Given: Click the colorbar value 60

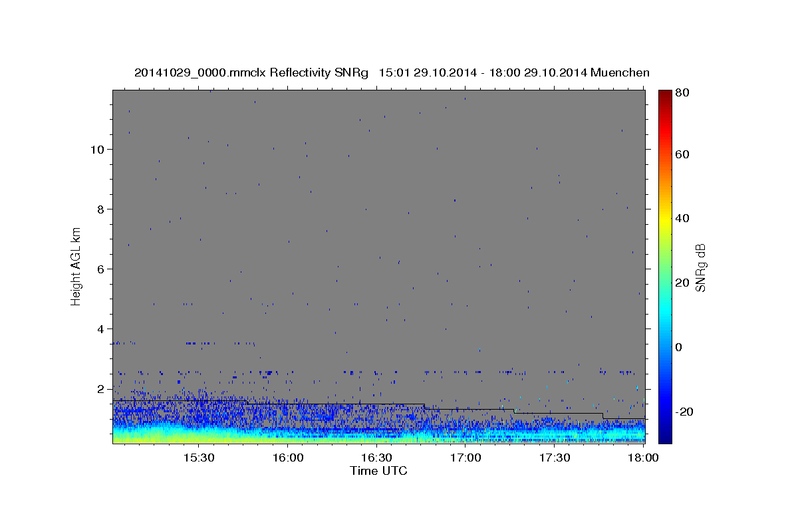Looking at the screenshot, I should [x=682, y=154].
